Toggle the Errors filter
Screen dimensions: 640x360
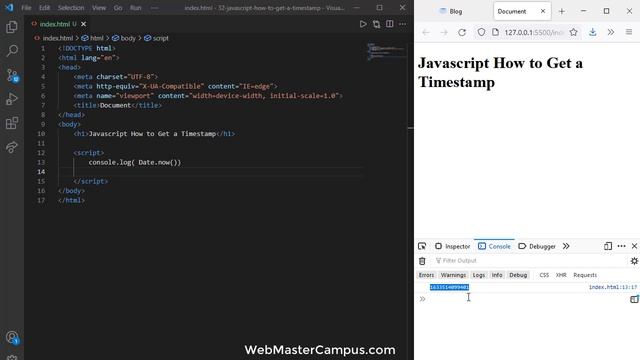[427, 275]
